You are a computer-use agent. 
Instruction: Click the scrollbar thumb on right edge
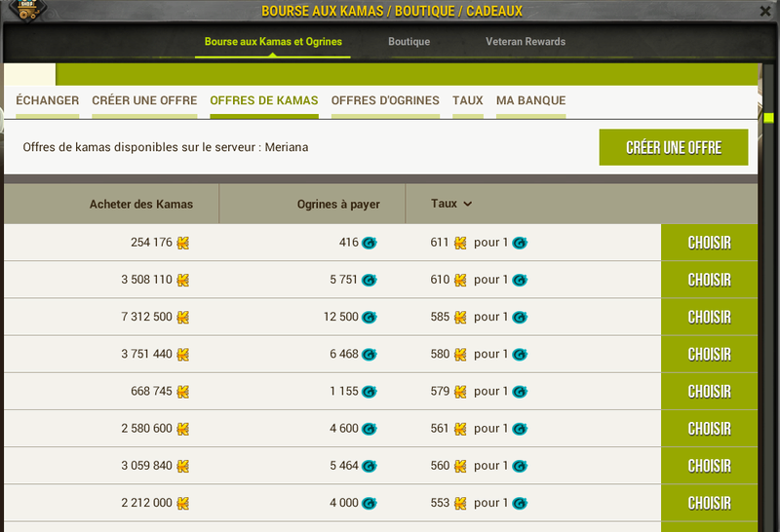(768, 118)
